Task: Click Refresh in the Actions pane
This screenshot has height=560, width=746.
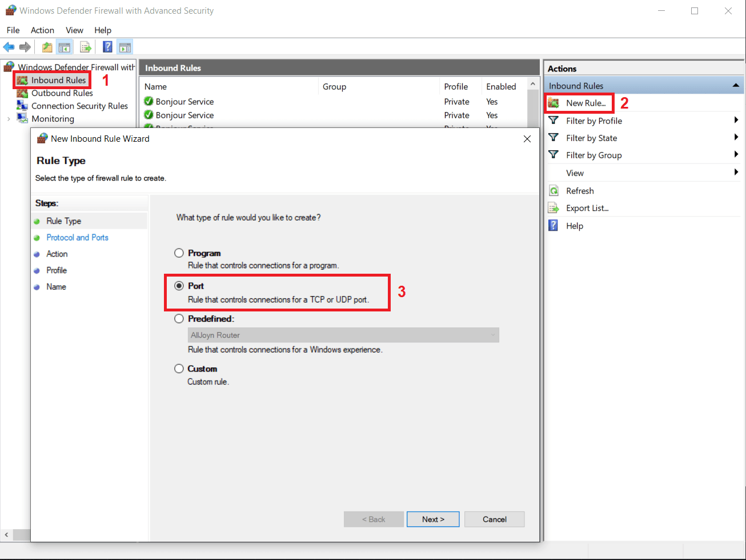Action: tap(580, 191)
